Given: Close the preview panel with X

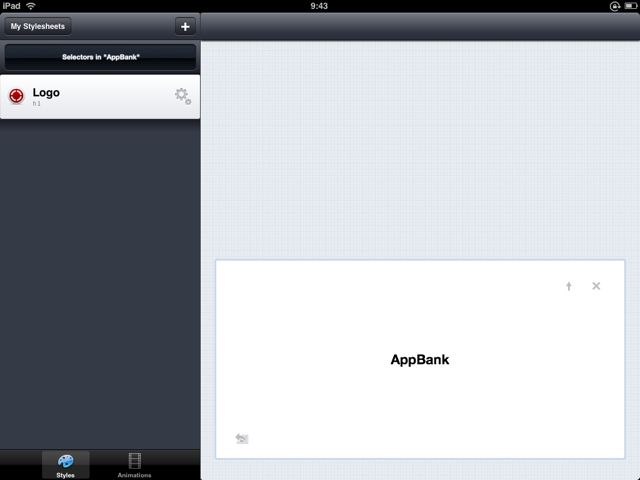Looking at the screenshot, I should [x=596, y=286].
